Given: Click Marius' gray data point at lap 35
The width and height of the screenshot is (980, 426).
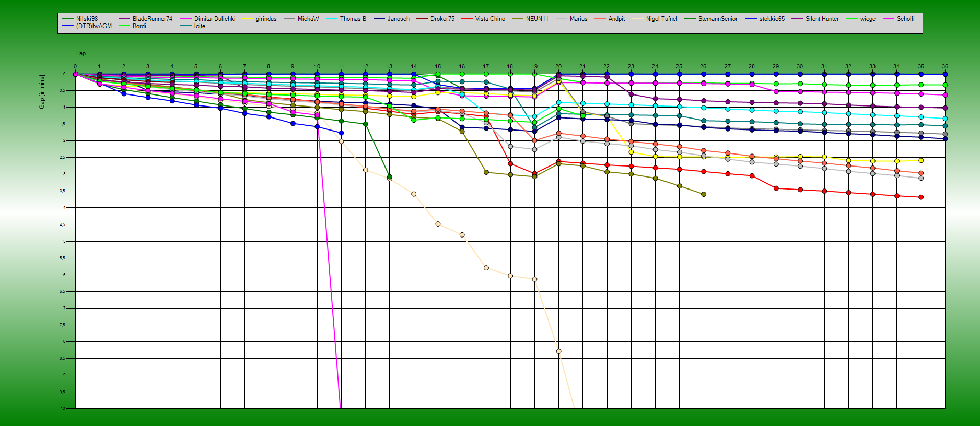Looking at the screenshot, I should (921, 178).
